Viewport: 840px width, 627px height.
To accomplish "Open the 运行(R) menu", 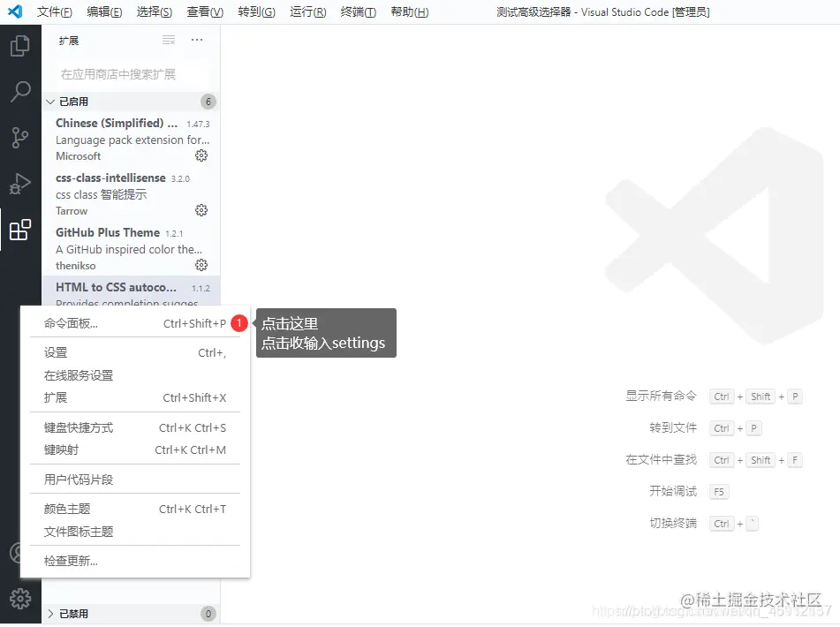I will coord(308,11).
